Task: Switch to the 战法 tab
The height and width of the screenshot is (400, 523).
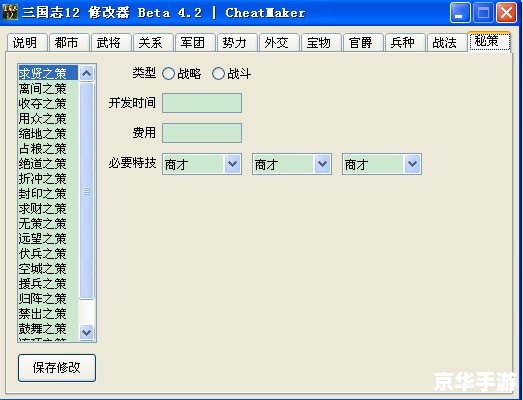Action: (x=447, y=43)
